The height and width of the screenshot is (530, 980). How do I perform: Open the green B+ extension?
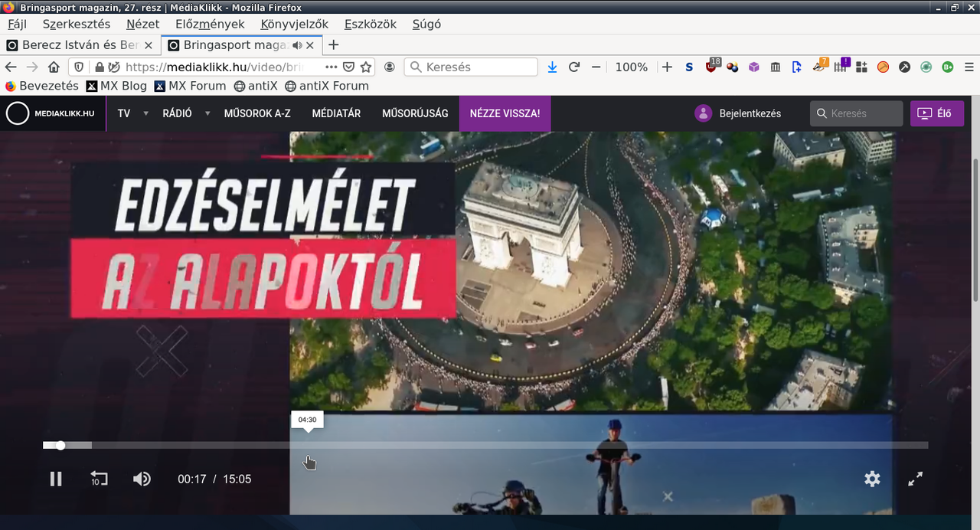[947, 67]
